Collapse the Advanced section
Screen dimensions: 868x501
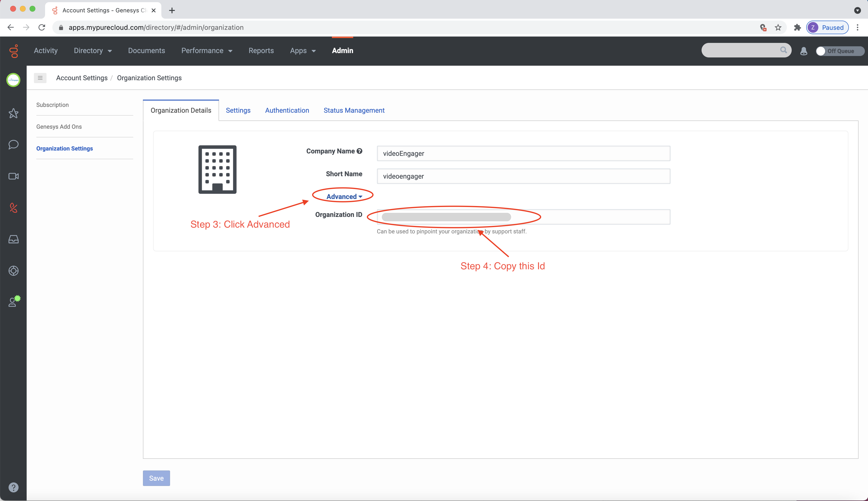pos(344,197)
